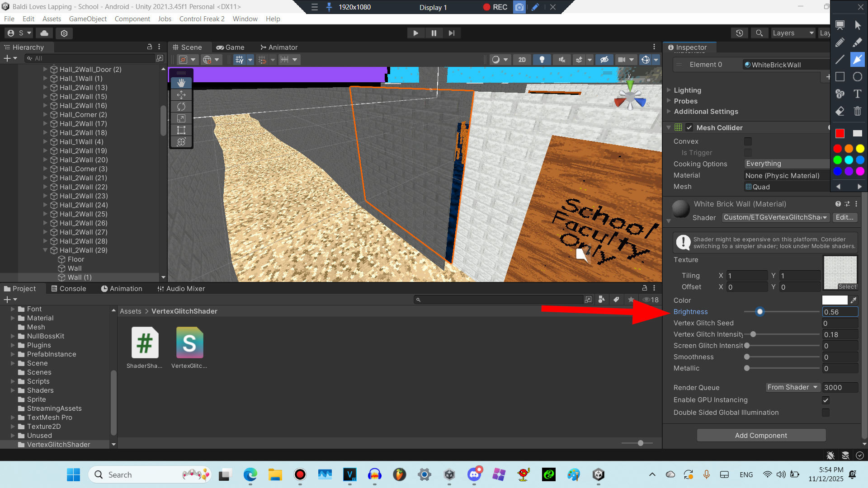This screenshot has height=488, width=868.
Task: Open the Layers dropdown in the toolbar
Action: point(793,33)
